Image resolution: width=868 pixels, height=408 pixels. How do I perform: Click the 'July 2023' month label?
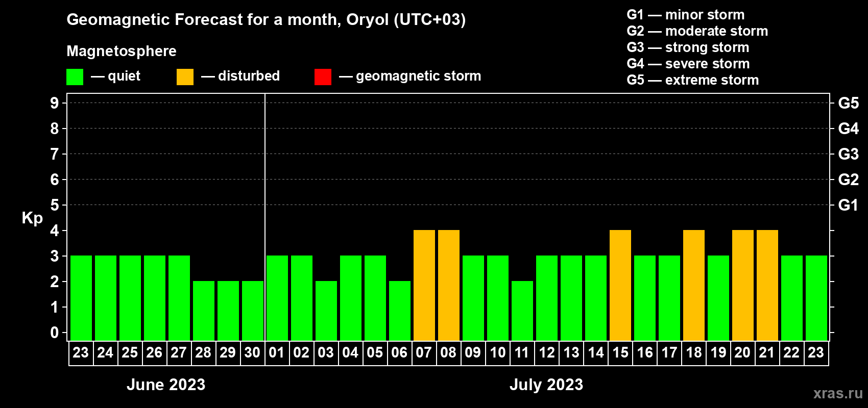546,385
